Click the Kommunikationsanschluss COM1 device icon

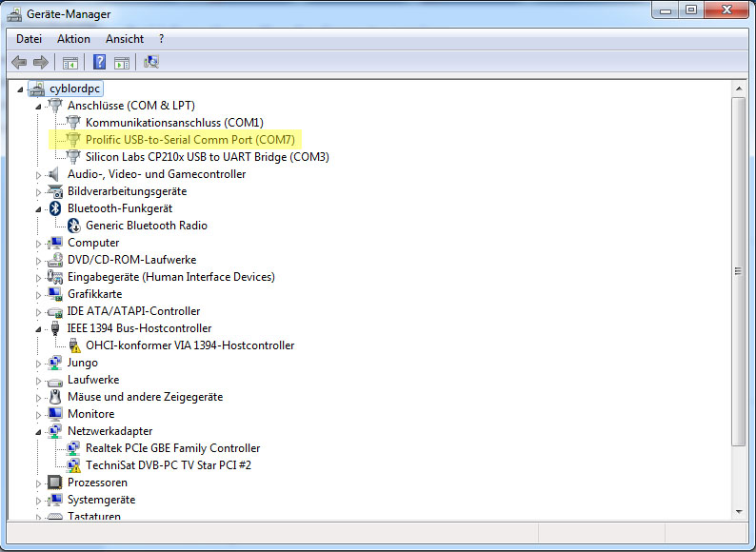pos(72,123)
